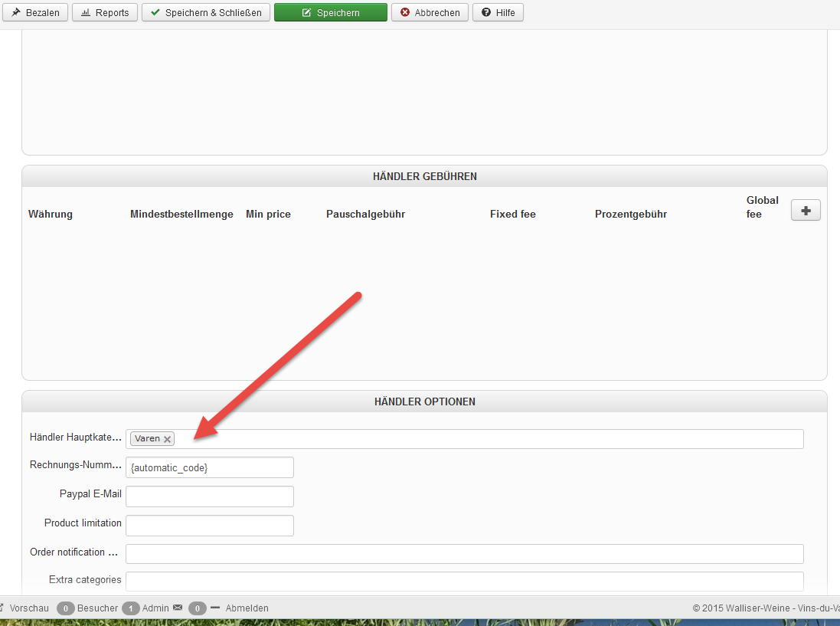
Task: Add a new vendor fee row with plus button
Action: [806, 210]
